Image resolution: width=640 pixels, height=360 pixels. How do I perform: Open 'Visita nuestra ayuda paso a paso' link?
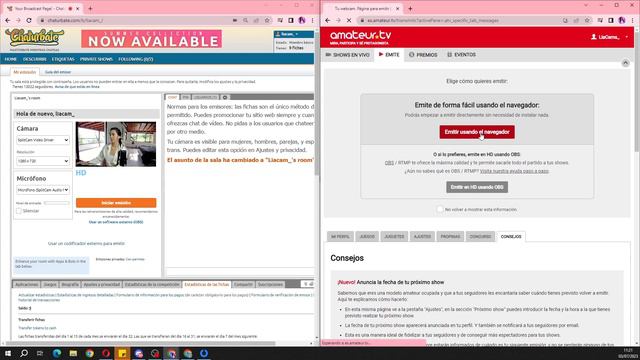[x=514, y=171]
